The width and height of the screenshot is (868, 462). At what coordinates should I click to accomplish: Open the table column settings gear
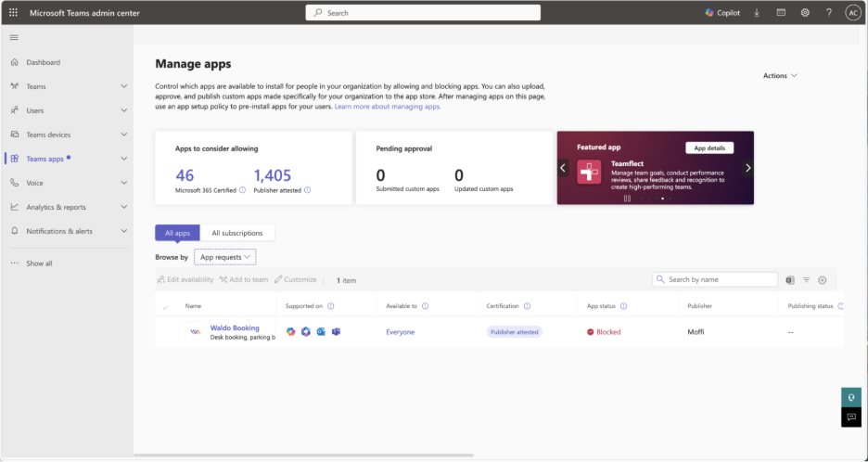click(x=823, y=280)
